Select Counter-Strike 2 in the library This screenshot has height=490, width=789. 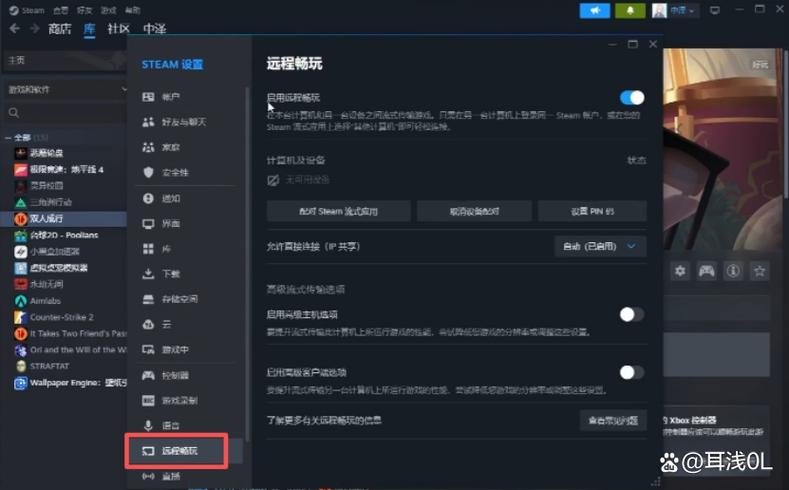61,317
